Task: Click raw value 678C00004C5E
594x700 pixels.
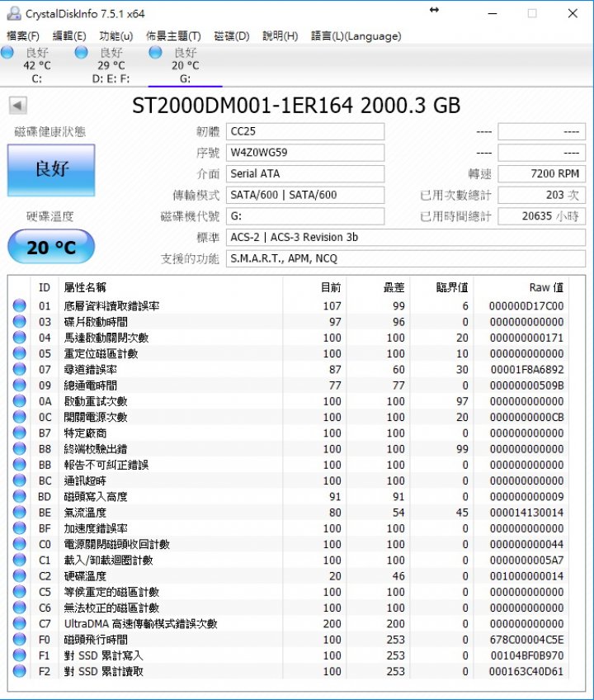Action: click(526, 639)
